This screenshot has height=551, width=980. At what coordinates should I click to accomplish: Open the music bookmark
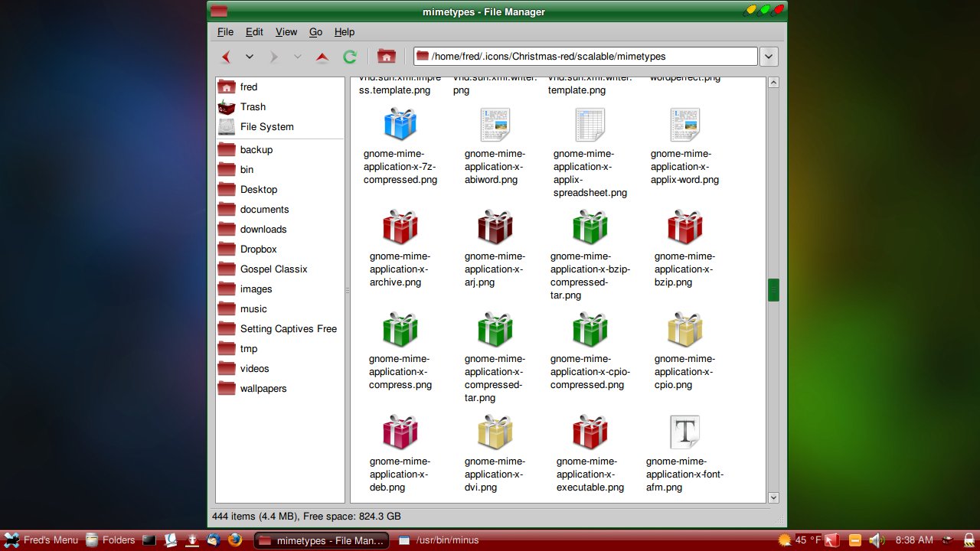point(280,309)
